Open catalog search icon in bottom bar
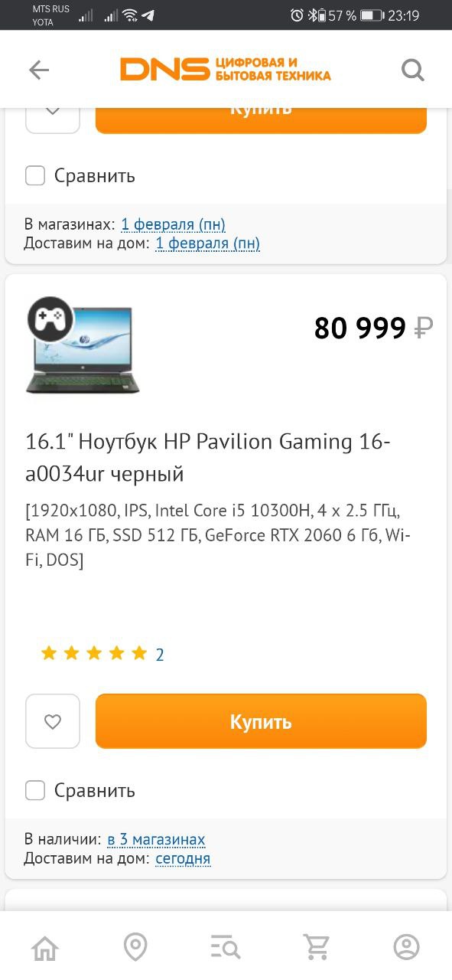 pyautogui.click(x=226, y=947)
